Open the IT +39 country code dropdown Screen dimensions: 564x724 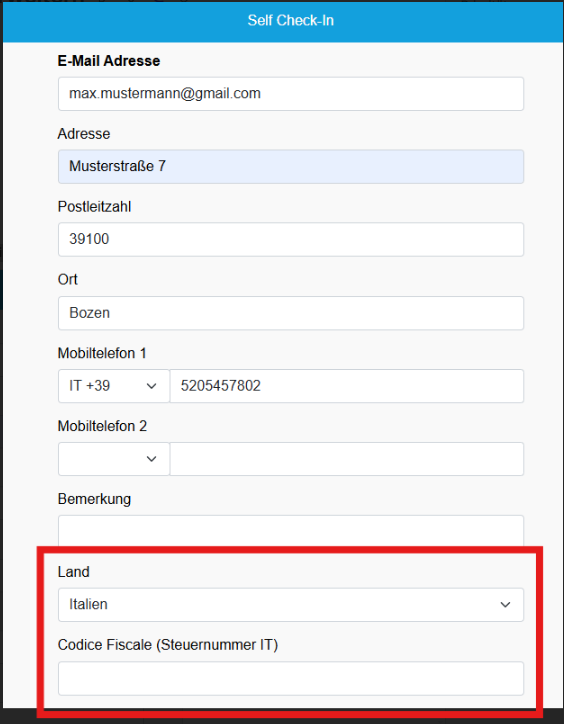pos(114,386)
